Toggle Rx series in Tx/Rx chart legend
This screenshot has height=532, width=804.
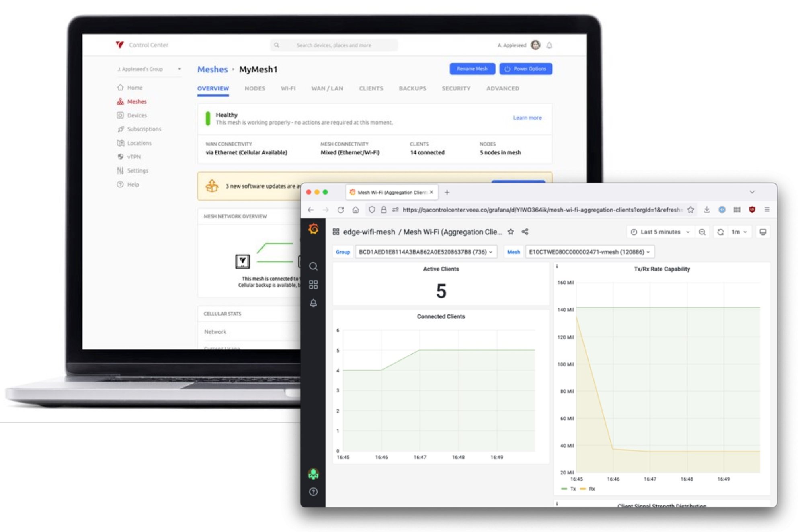click(x=588, y=489)
